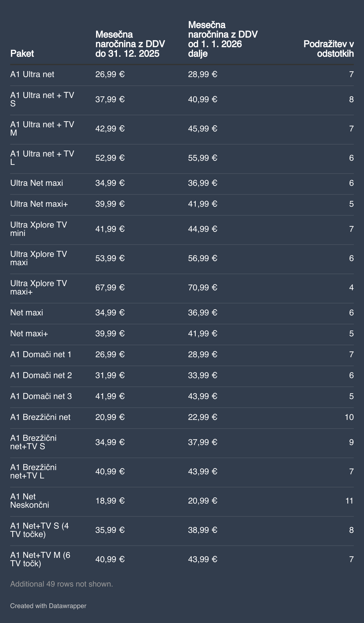Select the 52,99 € price cell
This screenshot has height=623, width=364.
[x=110, y=158]
